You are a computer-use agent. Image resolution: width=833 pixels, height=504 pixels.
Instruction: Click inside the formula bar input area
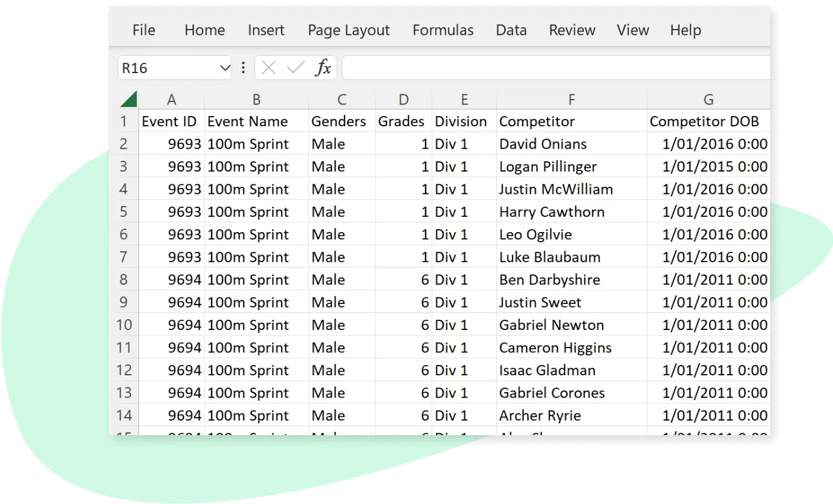click(544, 67)
